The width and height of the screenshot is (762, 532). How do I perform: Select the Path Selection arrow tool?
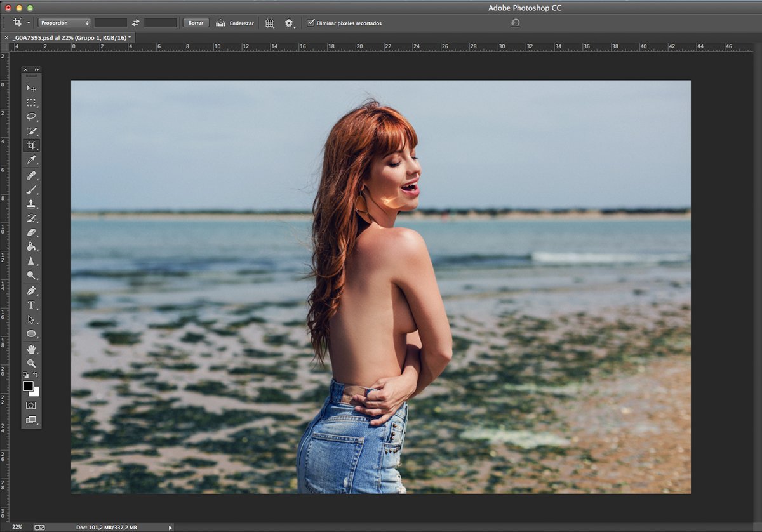pyautogui.click(x=31, y=319)
